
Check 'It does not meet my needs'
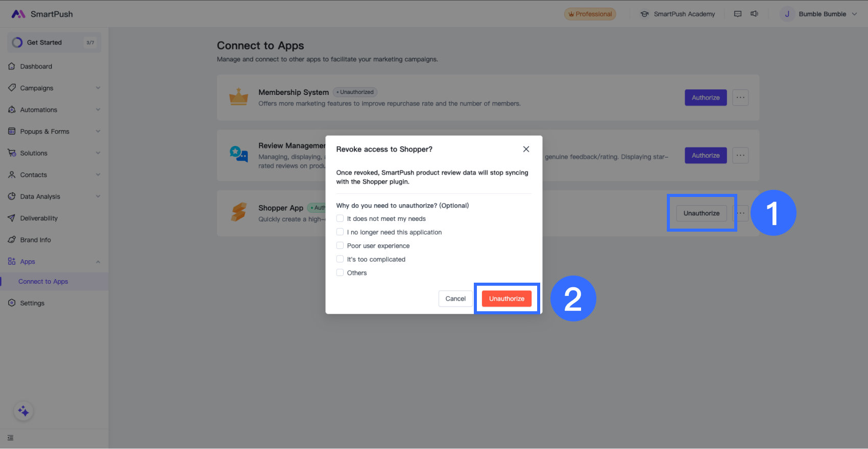tap(340, 218)
